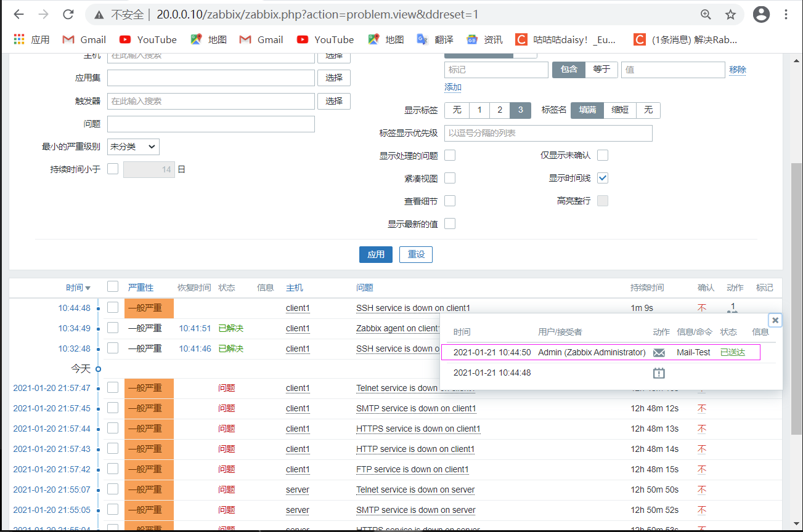Check the SSH problem row checkbox
This screenshot has width=803, height=532.
click(113, 308)
